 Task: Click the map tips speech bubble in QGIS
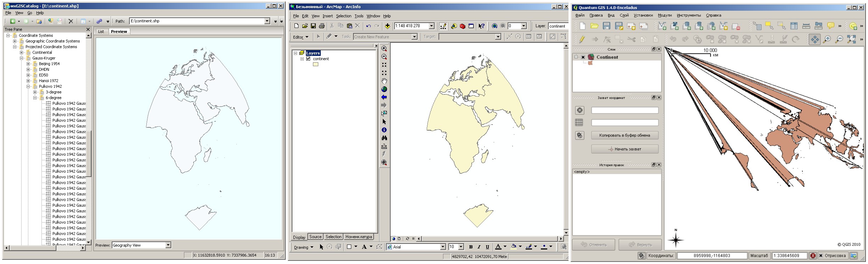[830, 26]
